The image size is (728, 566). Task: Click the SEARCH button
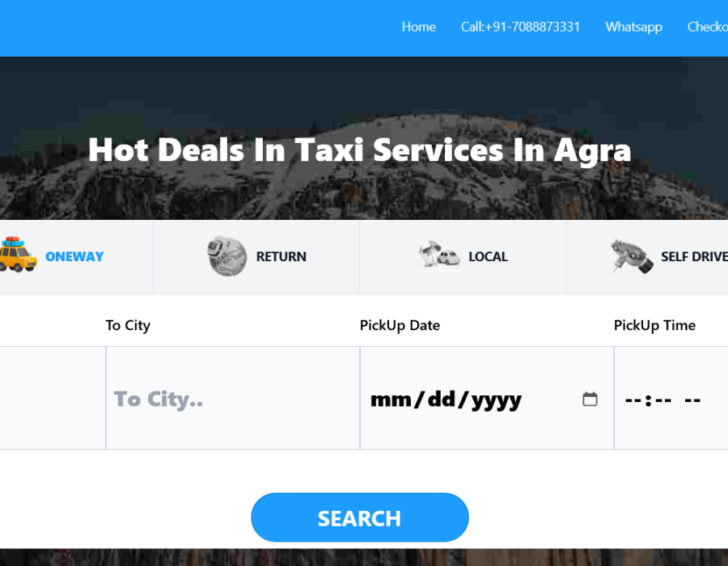coord(360,517)
